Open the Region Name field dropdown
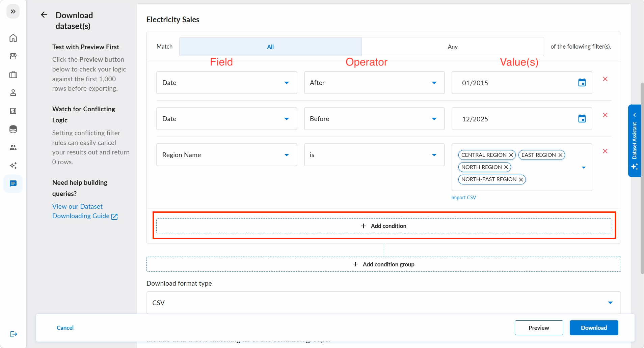 [226, 155]
